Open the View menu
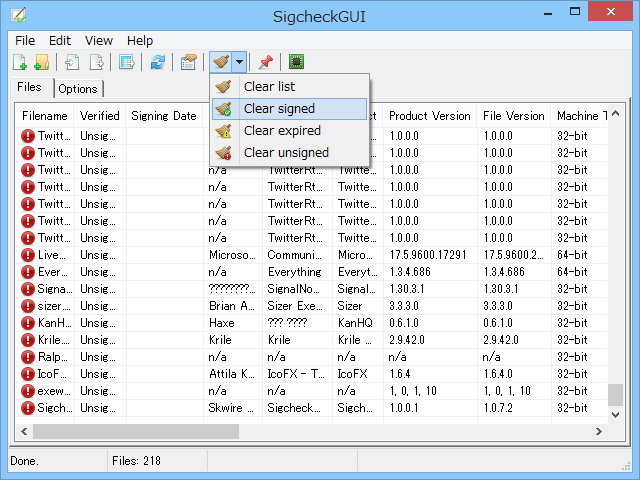Screen dimensions: 640x480 coord(99,40)
